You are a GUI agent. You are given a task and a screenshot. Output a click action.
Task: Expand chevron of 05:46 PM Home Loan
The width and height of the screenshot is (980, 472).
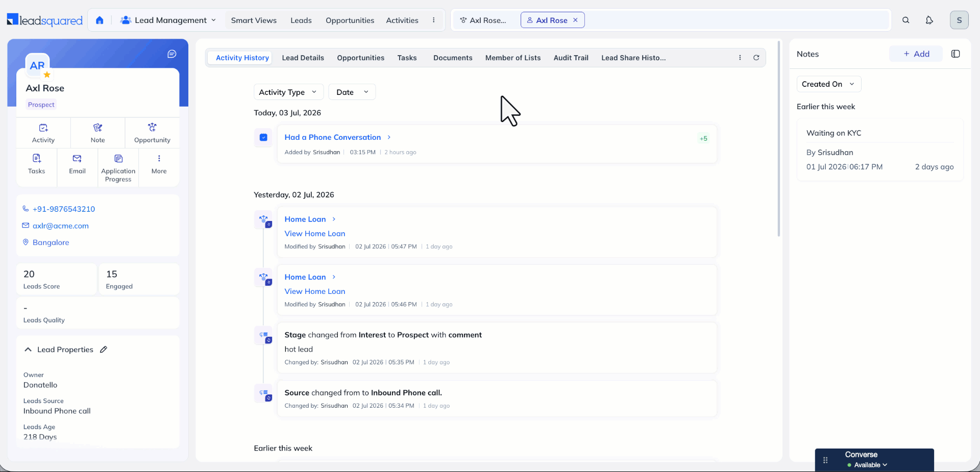click(334, 277)
